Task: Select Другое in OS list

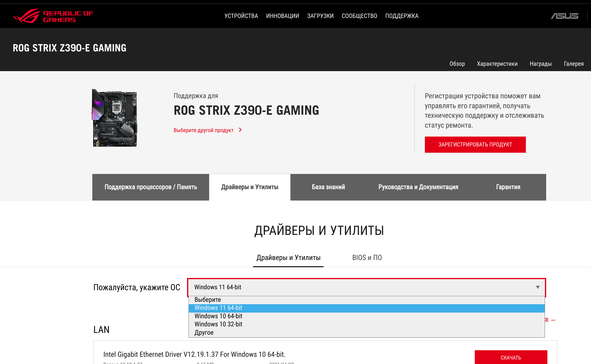Action: [x=204, y=333]
